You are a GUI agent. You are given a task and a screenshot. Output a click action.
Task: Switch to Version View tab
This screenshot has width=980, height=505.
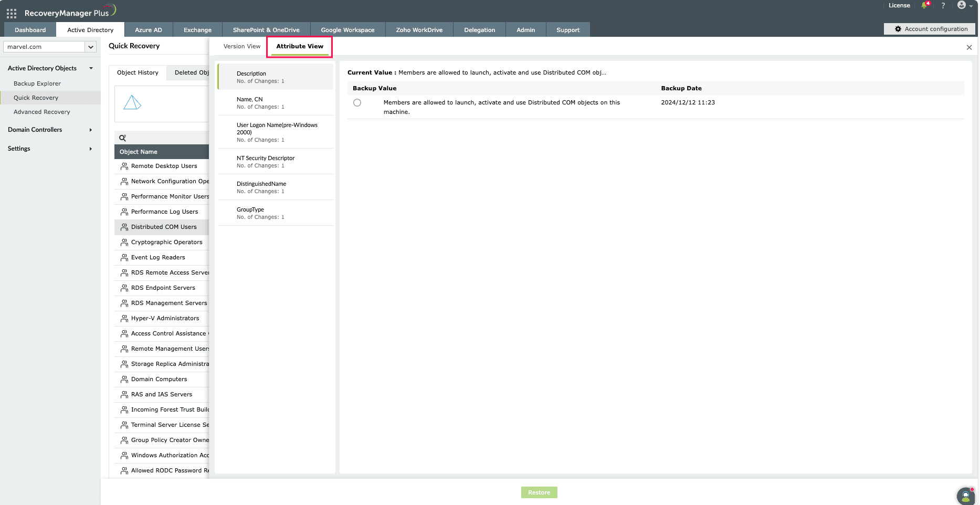point(242,46)
